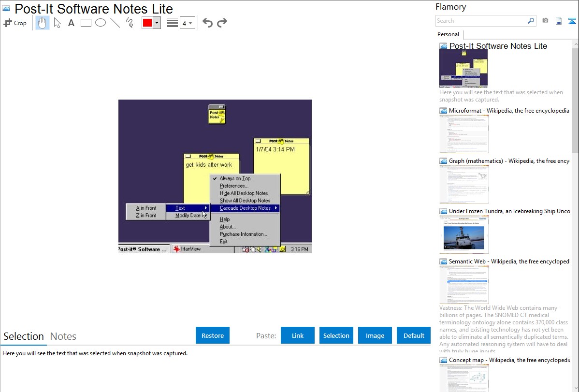Click the red color swatch
The image size is (579, 392).
click(x=147, y=23)
